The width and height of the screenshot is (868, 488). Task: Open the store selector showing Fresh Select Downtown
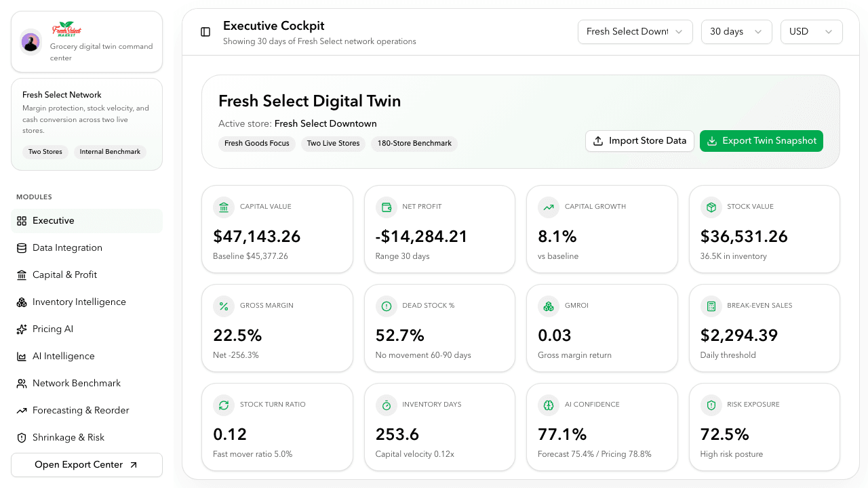coord(635,31)
